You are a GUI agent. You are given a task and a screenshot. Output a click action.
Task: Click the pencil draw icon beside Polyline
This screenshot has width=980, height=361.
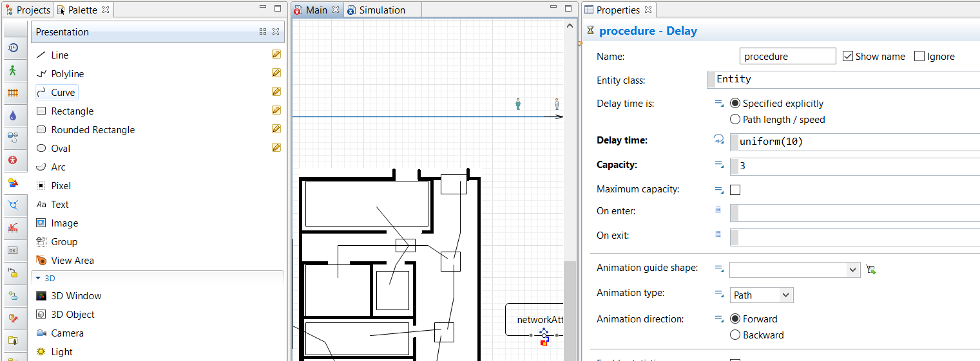tap(276, 73)
